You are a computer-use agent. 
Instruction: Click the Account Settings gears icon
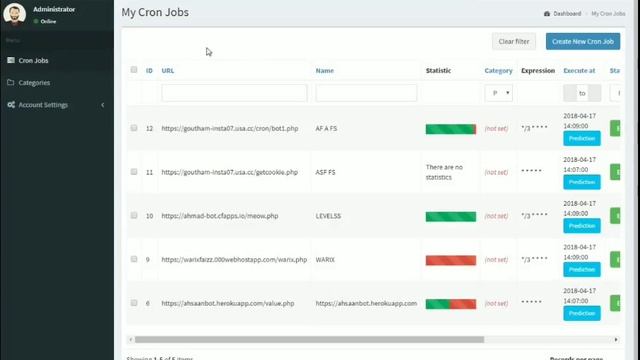[x=11, y=105]
